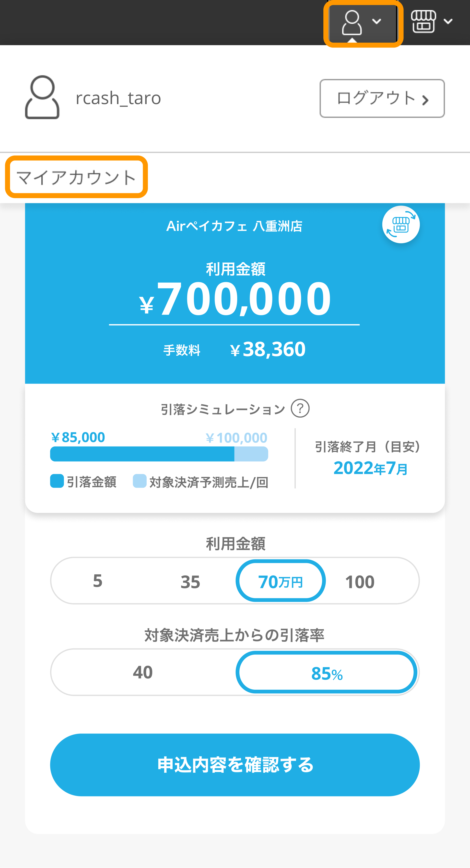
Task: Select 100 for 利用金額
Action: pyautogui.click(x=360, y=582)
